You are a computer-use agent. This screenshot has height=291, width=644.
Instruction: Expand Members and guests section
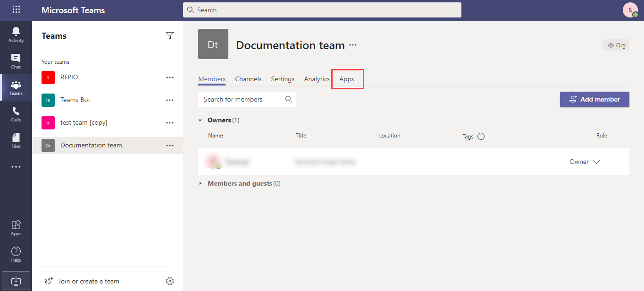tap(201, 183)
